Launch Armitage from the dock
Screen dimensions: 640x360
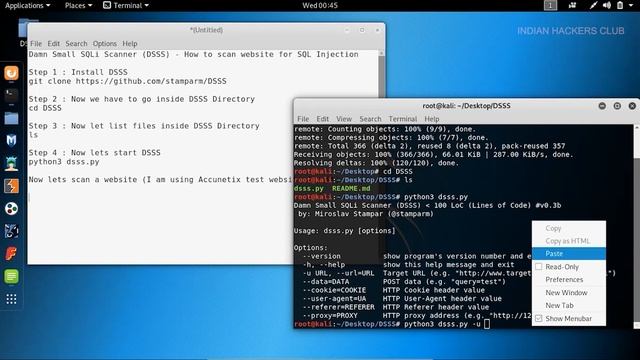click(x=11, y=163)
